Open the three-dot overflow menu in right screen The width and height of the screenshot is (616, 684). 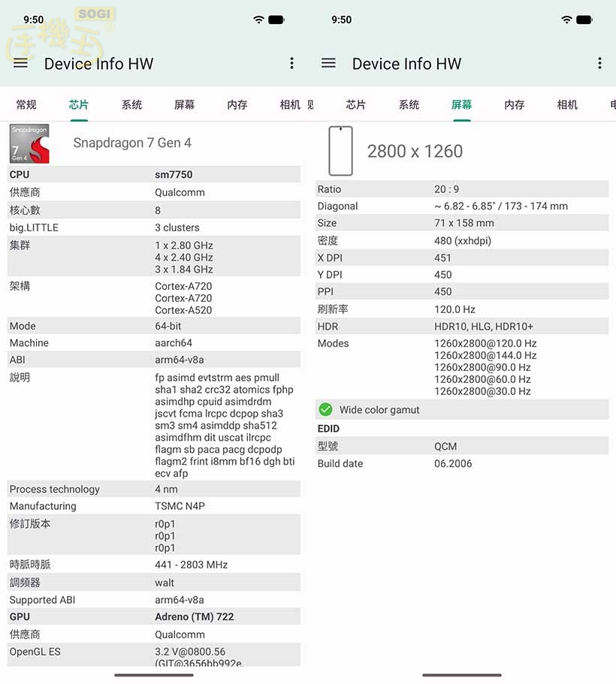tap(599, 63)
